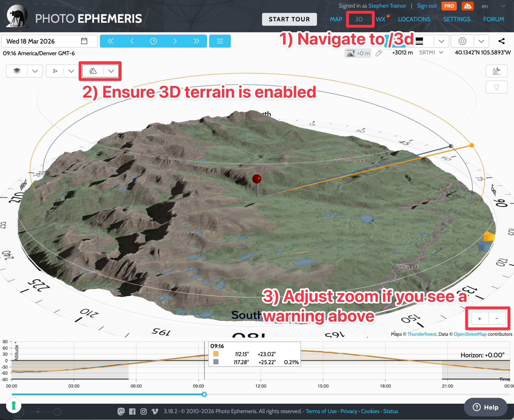Click the clock reset-to-now icon

pyautogui.click(x=153, y=41)
